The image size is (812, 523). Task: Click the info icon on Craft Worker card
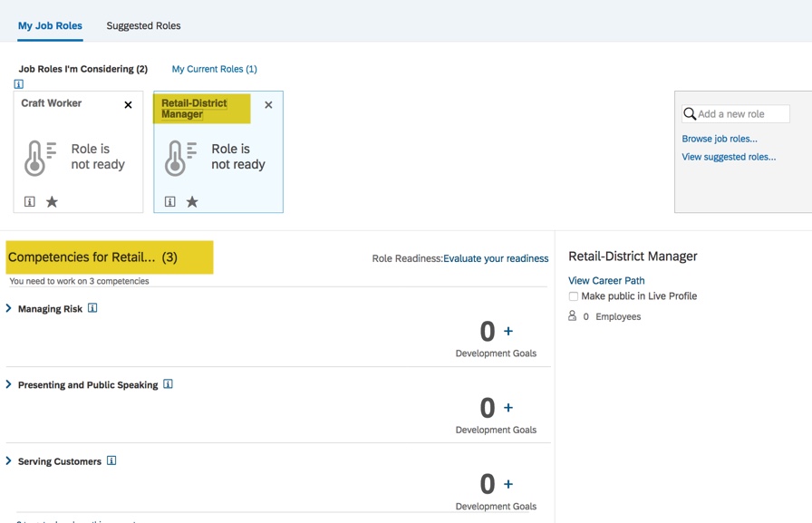pos(30,202)
